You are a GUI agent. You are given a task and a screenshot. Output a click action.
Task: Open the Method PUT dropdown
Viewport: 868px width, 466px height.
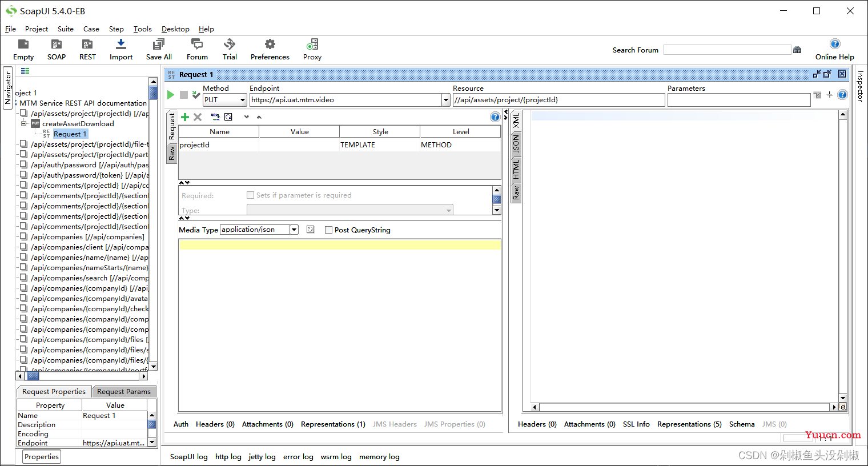[225, 100]
